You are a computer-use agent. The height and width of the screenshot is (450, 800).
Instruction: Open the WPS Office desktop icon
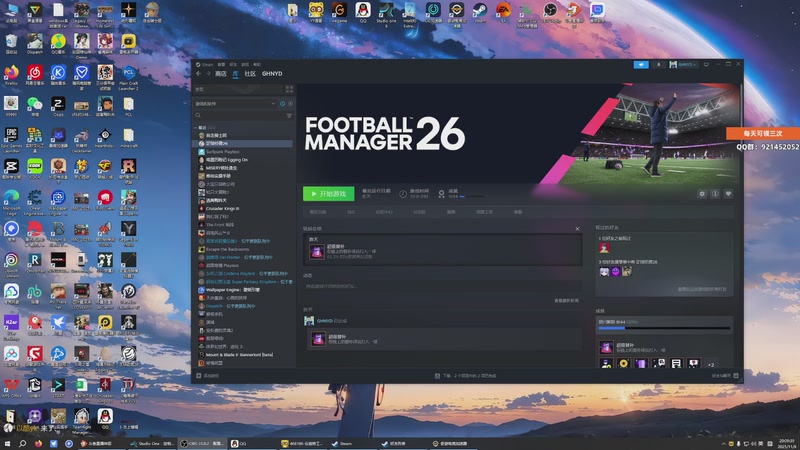[11, 387]
